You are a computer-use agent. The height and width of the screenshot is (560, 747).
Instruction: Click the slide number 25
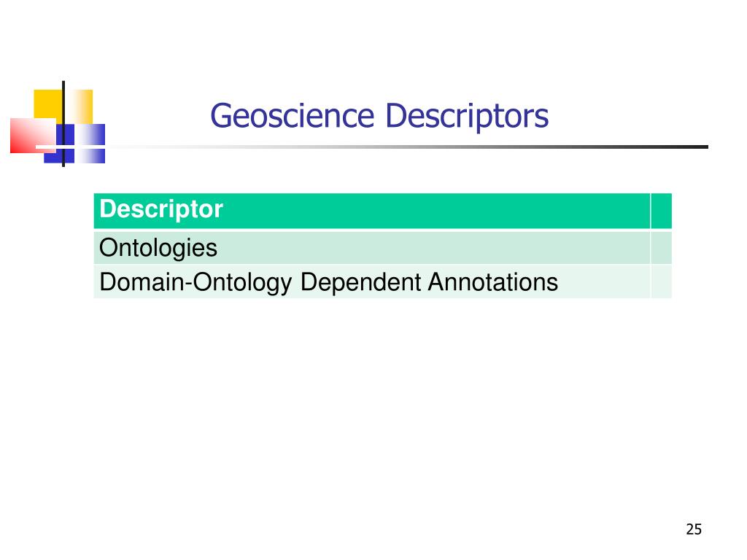pyautogui.click(x=694, y=529)
